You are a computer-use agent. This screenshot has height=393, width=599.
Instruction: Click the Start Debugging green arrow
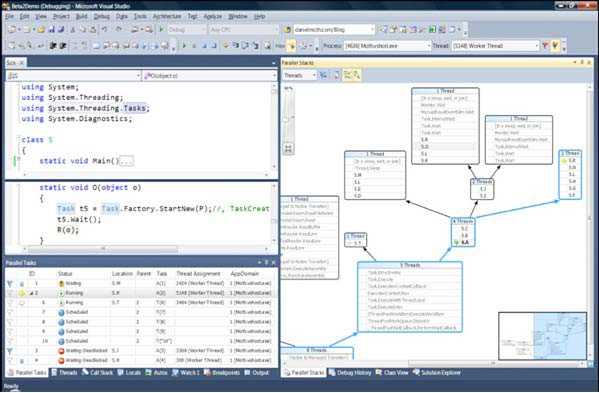(161, 29)
